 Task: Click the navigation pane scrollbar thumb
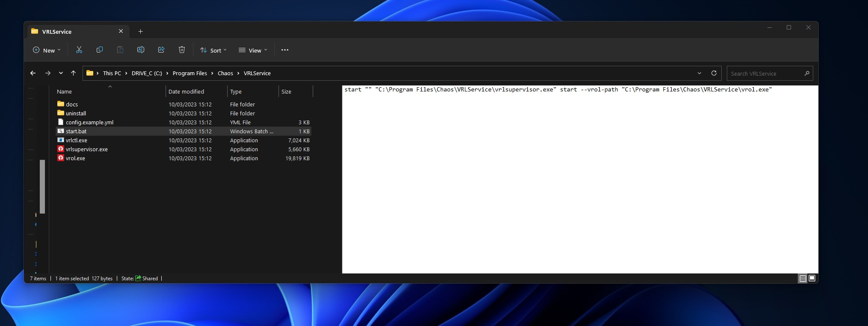tap(42, 186)
